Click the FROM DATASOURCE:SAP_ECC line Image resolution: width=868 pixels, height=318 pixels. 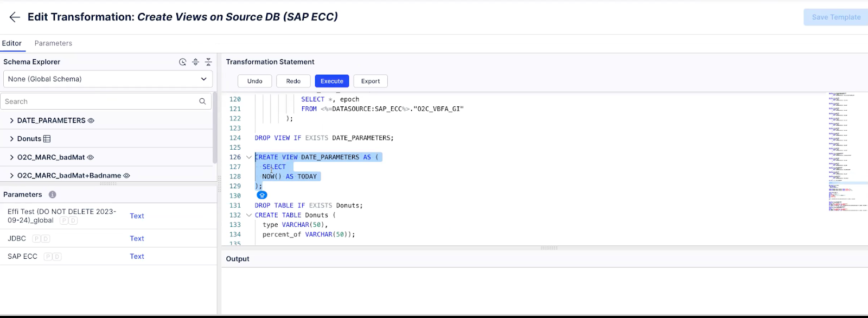tap(382, 109)
